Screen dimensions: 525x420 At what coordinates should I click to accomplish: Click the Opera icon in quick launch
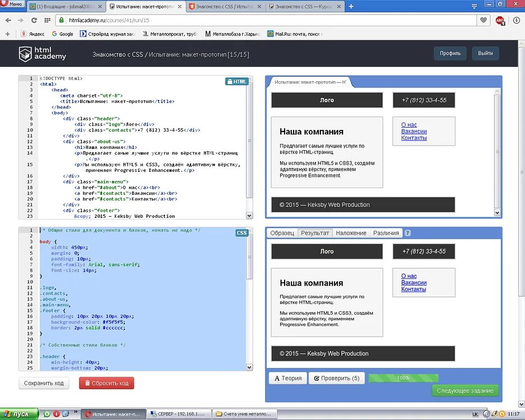point(56,414)
